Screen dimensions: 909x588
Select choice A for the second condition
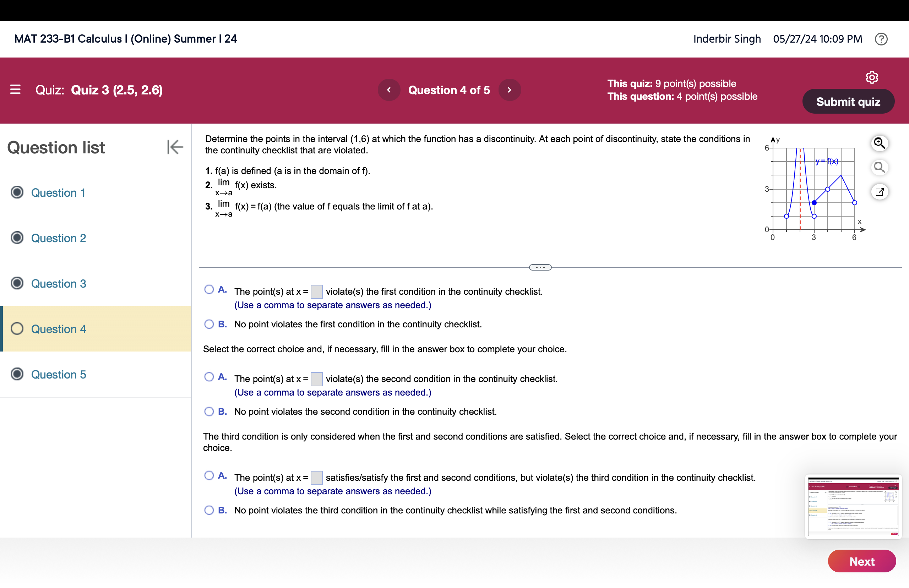tap(209, 377)
